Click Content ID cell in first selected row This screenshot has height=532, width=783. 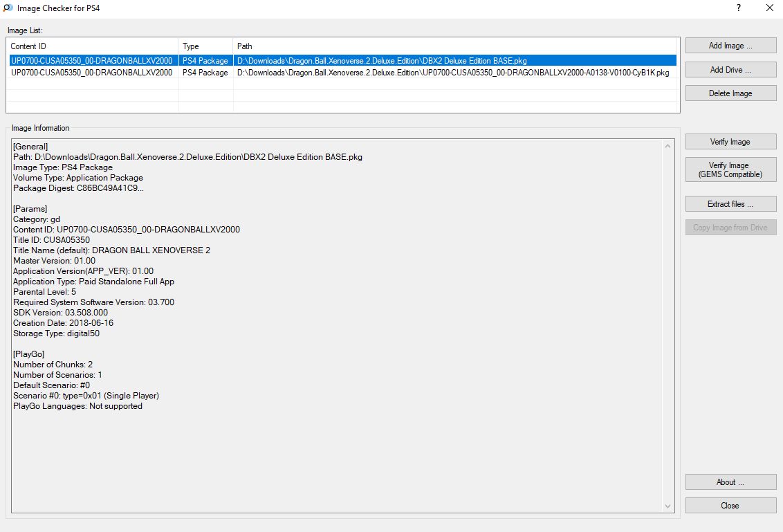pos(92,60)
